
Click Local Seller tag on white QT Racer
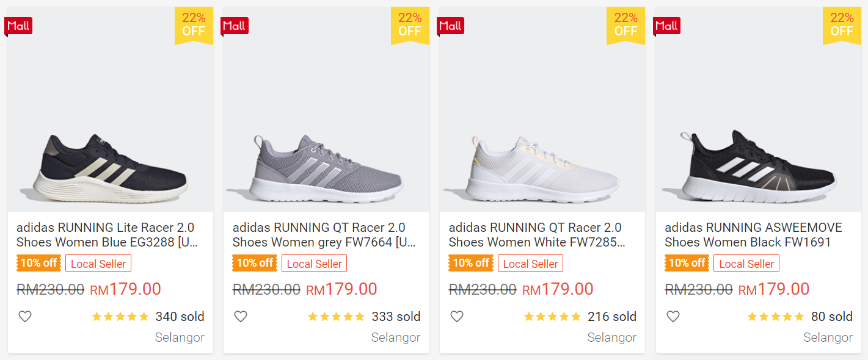(x=530, y=264)
